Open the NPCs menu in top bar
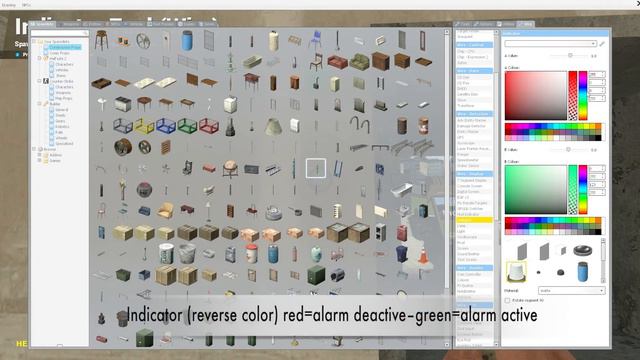This screenshot has width=640, height=360. tap(26, 5)
